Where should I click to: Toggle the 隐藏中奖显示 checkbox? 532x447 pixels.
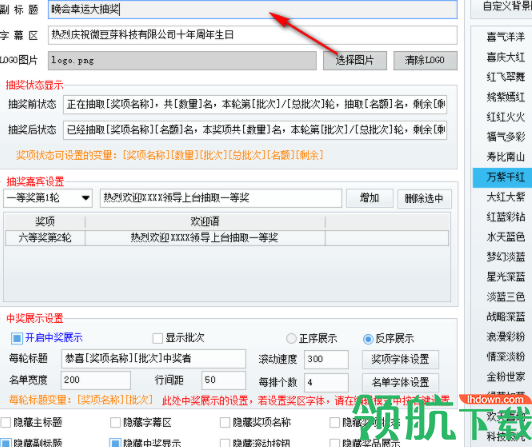[115, 443]
